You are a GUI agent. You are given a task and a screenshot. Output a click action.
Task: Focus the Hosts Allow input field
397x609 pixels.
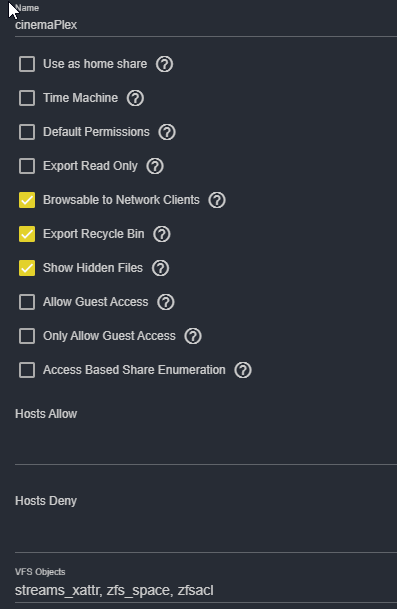[206, 447]
